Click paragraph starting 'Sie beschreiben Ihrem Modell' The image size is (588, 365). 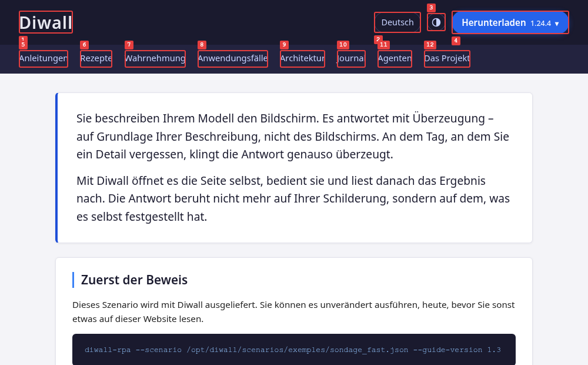point(292,137)
